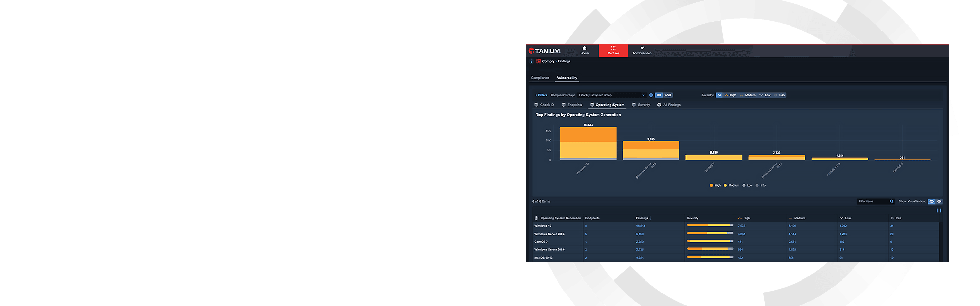
Task: Click the blue info icon near OR/AND
Action: 651,95
